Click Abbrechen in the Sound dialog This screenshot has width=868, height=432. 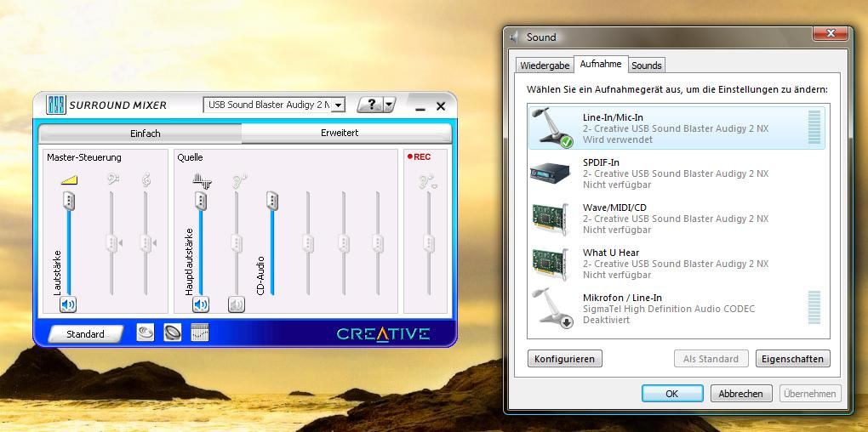(x=740, y=394)
